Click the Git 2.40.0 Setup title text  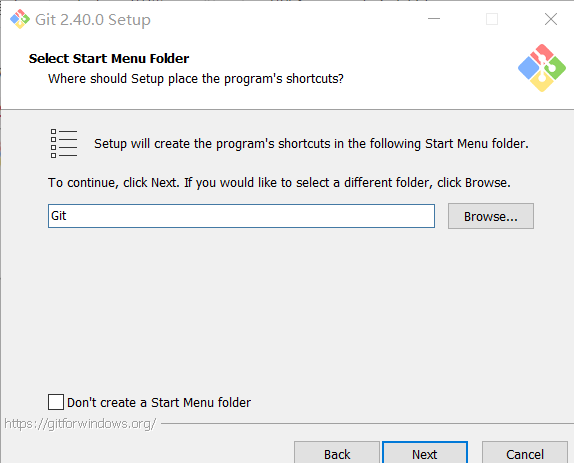(93, 20)
